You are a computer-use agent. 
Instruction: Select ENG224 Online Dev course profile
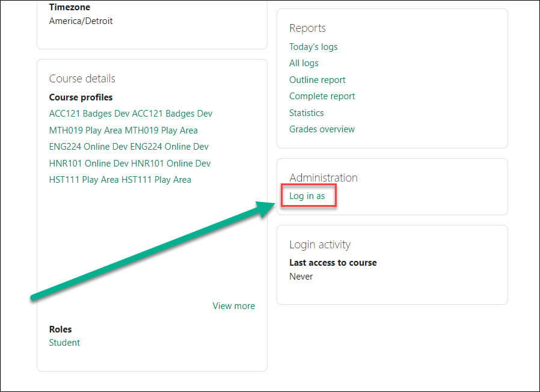129,147
